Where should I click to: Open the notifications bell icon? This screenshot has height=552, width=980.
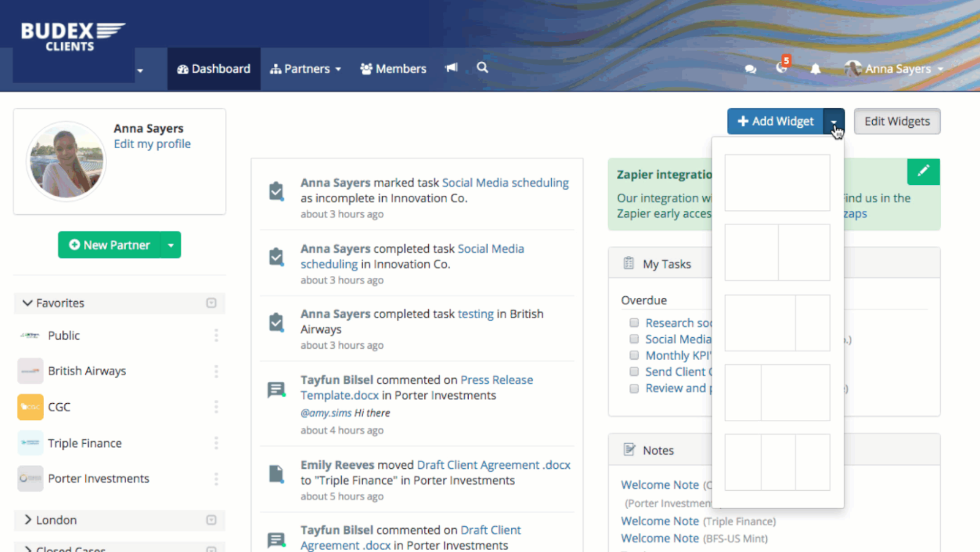click(815, 69)
